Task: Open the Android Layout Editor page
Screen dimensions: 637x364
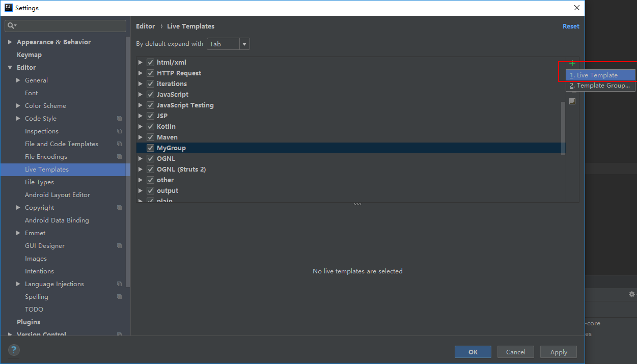Action: pyautogui.click(x=58, y=194)
